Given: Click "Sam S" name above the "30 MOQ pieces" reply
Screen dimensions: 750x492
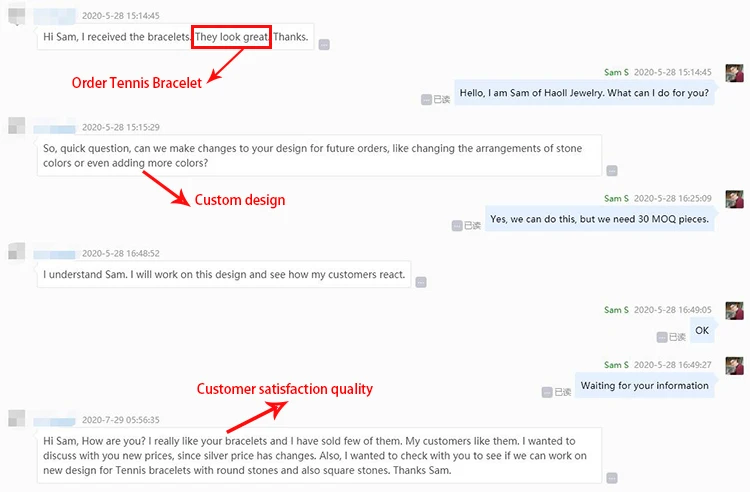Looking at the screenshot, I should [x=616, y=198].
